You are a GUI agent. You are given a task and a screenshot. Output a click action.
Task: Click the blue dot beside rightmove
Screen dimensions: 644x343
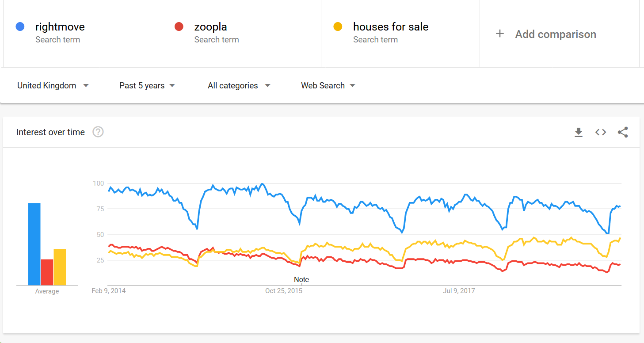(x=20, y=27)
